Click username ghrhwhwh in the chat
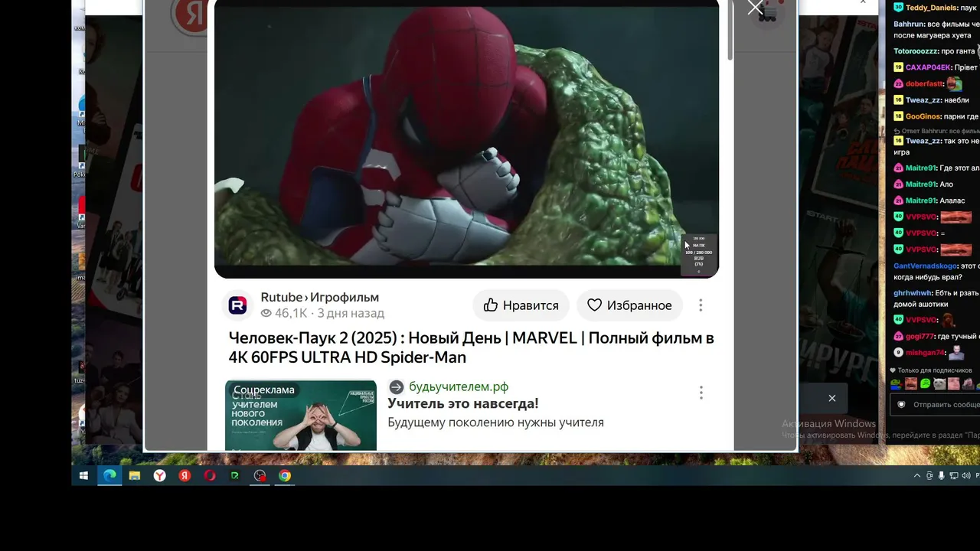Viewport: 980px width, 551px height. pyautogui.click(x=912, y=293)
